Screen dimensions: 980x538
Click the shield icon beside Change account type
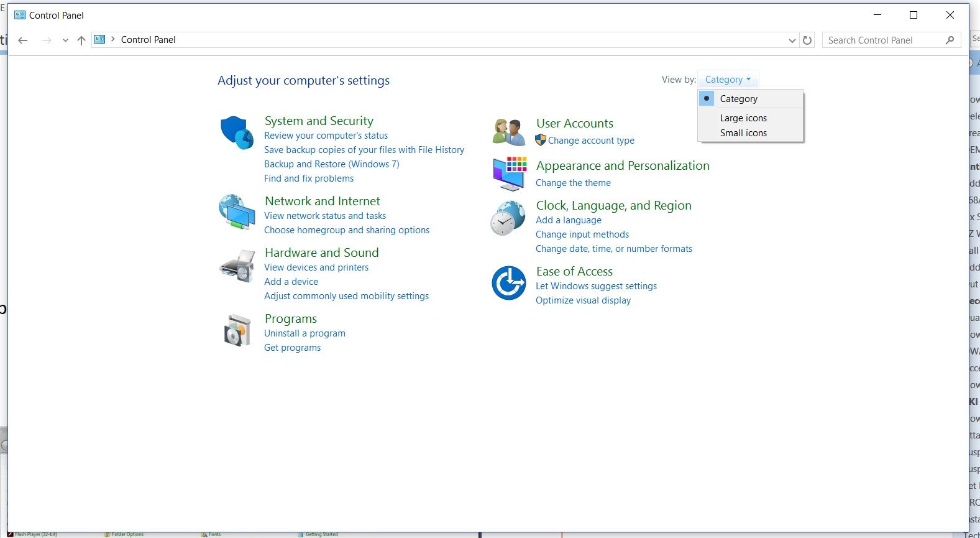point(541,140)
